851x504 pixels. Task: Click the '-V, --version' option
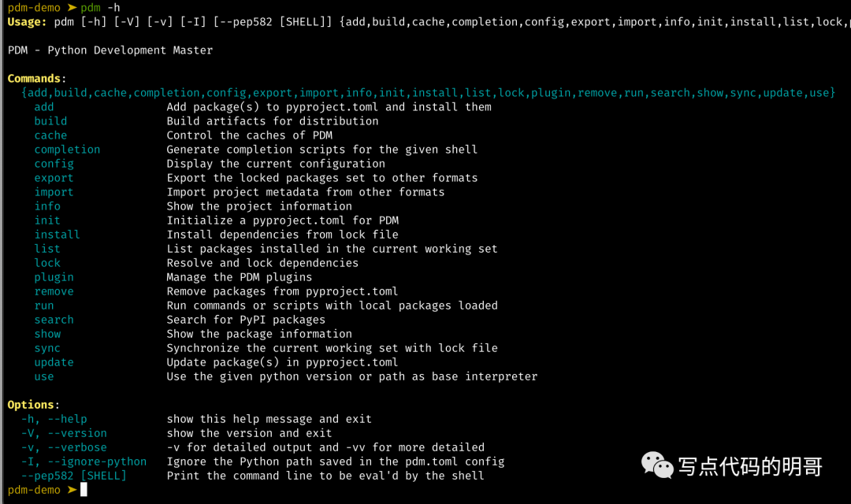pyautogui.click(x=64, y=433)
